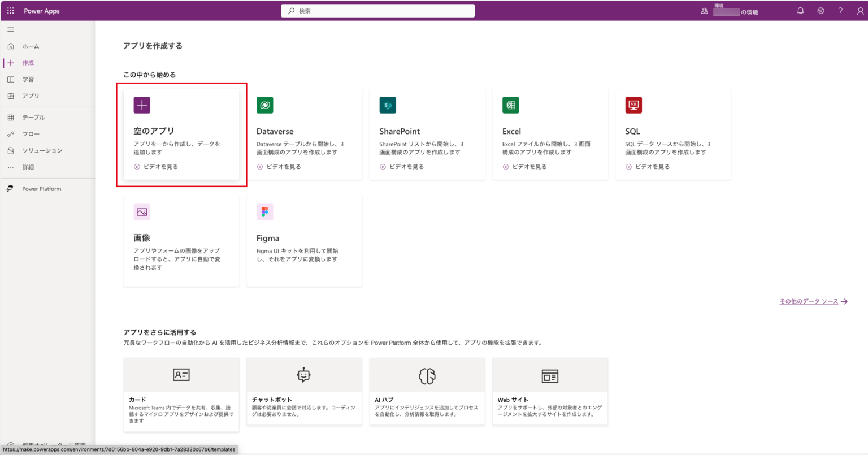Open the Web サイト feature icon
Screen dimensions: 868x455
coord(550,374)
